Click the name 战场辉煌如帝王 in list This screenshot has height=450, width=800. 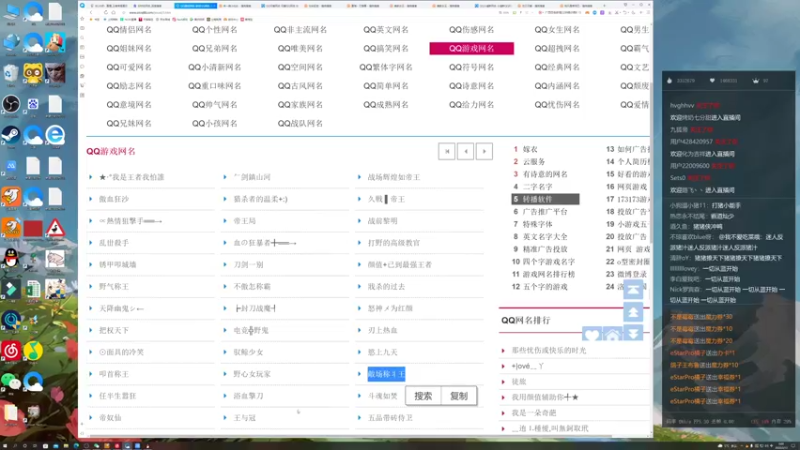[x=394, y=177]
